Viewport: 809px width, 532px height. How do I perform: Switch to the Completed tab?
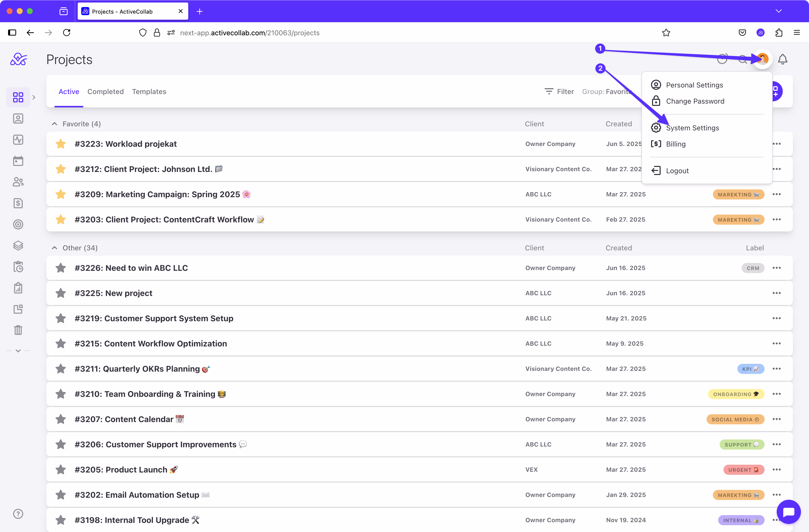[105, 92]
